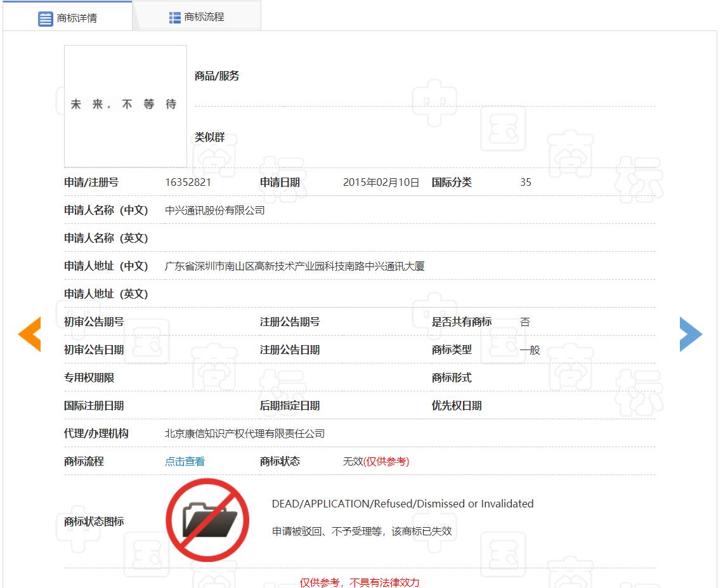Switch to the 商标流程 tab
The height and width of the screenshot is (588, 723).
tap(204, 17)
